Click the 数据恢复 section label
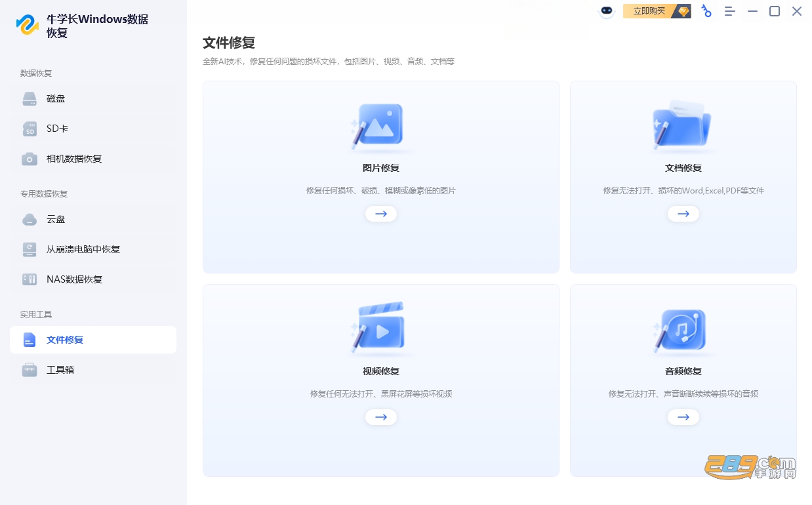 click(x=36, y=73)
